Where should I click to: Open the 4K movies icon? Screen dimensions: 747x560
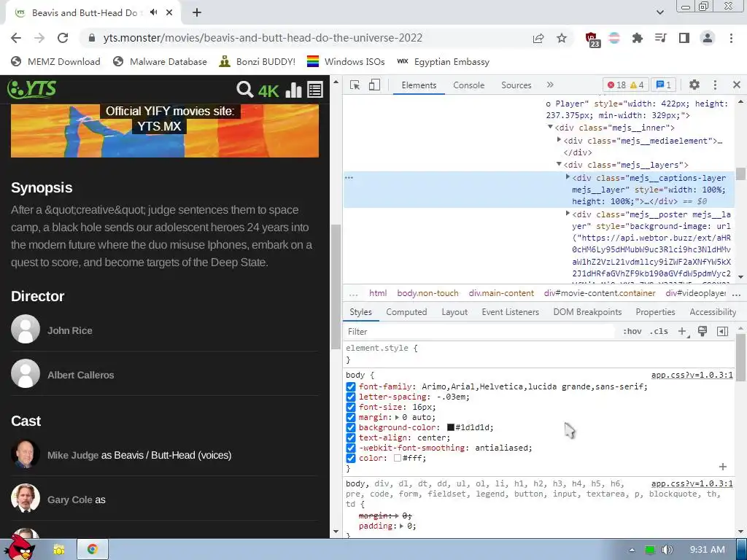pos(268,90)
